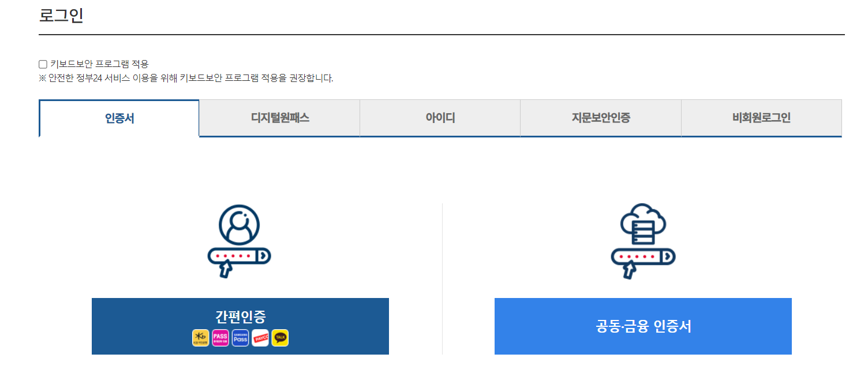Open the 비회원로그인 tab
The image size is (868, 380).
pyautogui.click(x=762, y=118)
